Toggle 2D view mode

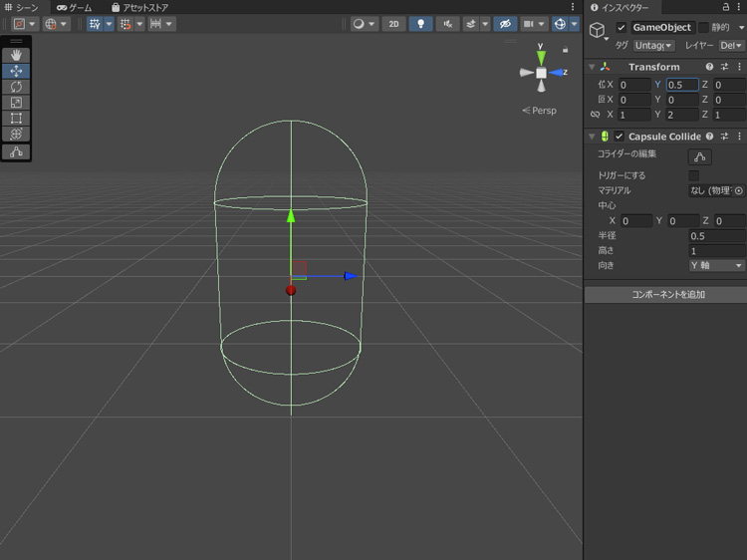click(394, 24)
